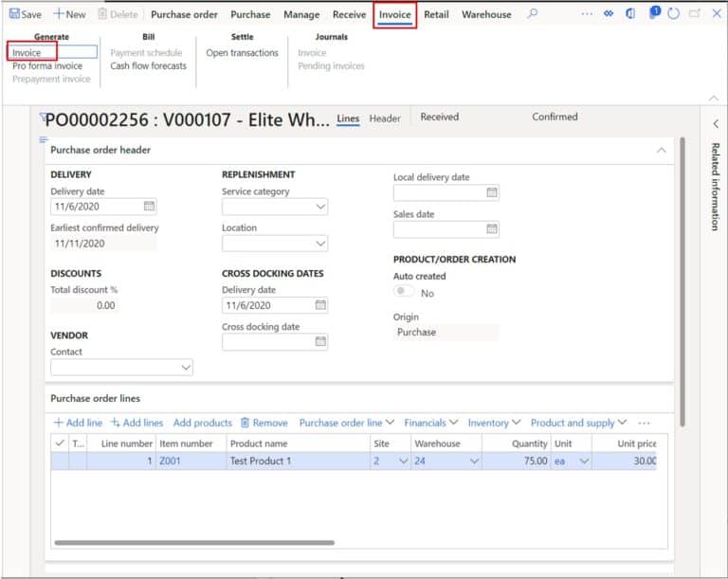Open Cash flow forecasts

[x=149, y=66]
